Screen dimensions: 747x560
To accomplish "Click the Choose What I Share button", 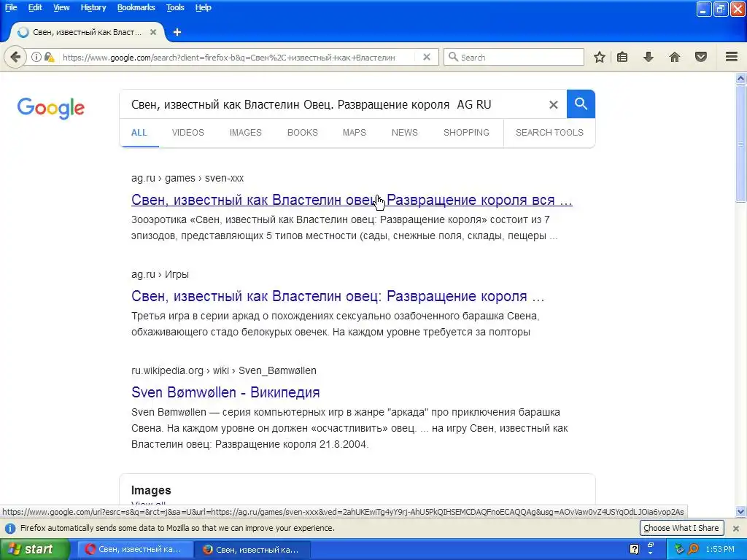I will [x=681, y=528].
